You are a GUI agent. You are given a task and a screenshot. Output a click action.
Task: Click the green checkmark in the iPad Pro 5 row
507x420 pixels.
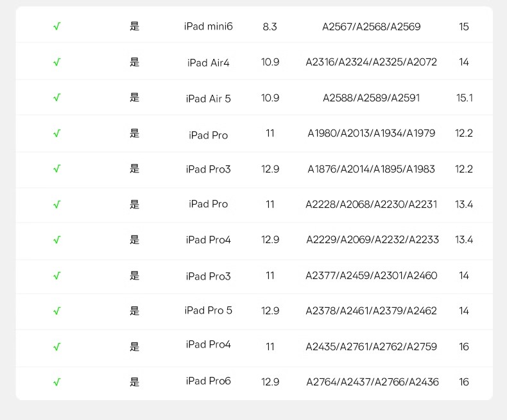pyautogui.click(x=57, y=311)
